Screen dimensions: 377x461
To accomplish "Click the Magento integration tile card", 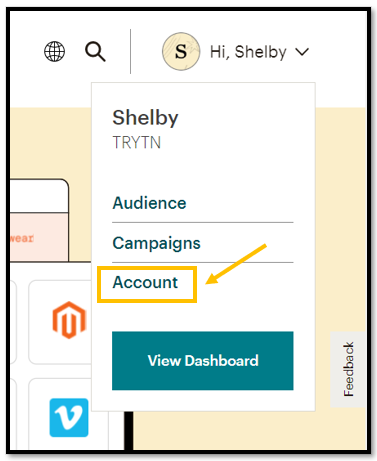I will click(60, 322).
